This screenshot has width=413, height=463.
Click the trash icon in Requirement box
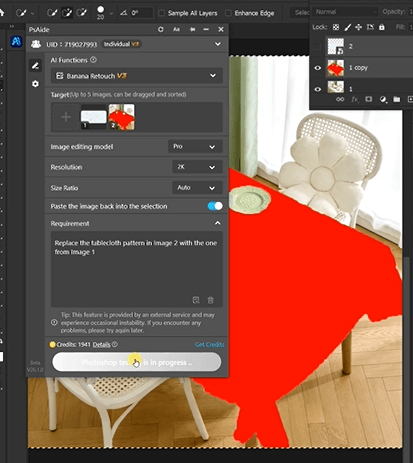210,300
